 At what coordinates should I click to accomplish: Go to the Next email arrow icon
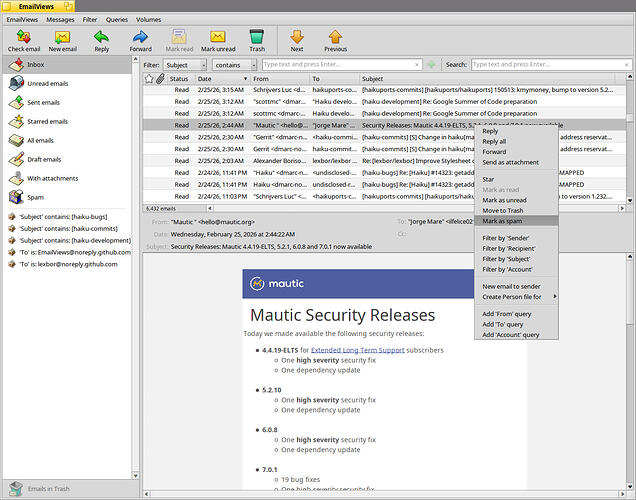[297, 37]
